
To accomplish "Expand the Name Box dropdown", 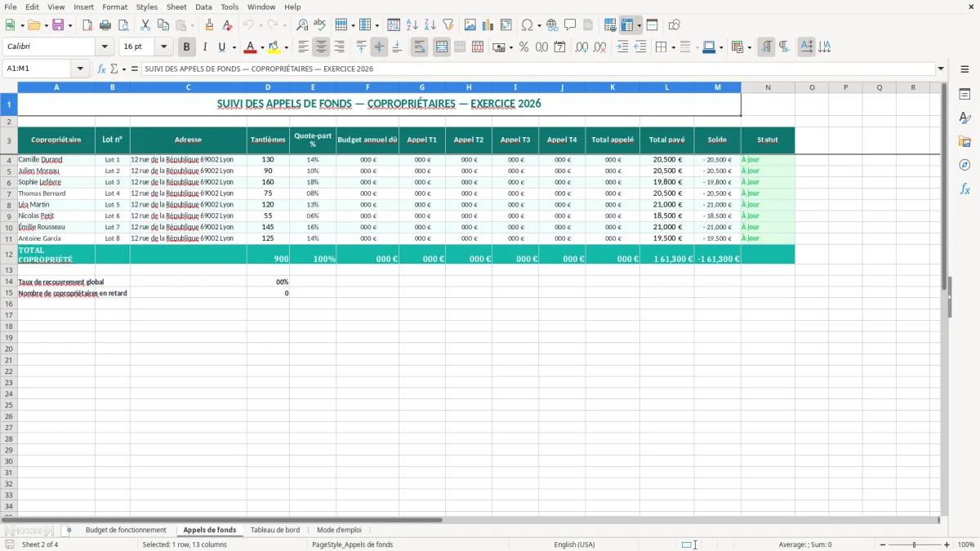I will [81, 69].
